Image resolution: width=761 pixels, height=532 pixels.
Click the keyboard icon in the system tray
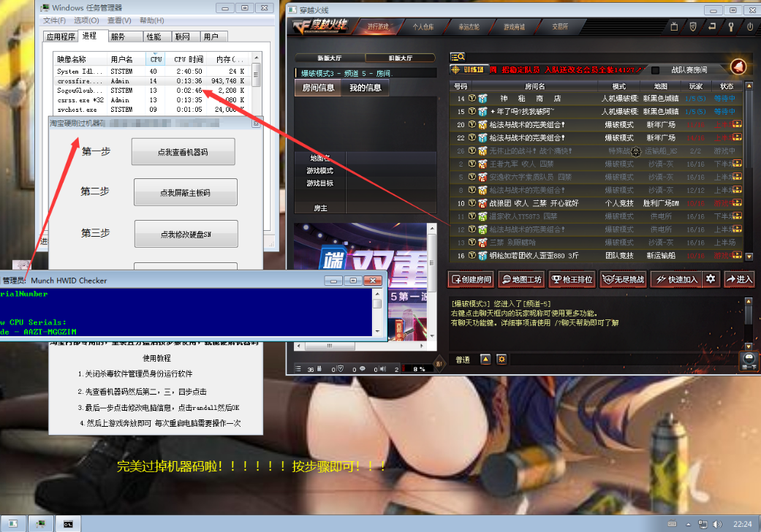[x=673, y=524]
